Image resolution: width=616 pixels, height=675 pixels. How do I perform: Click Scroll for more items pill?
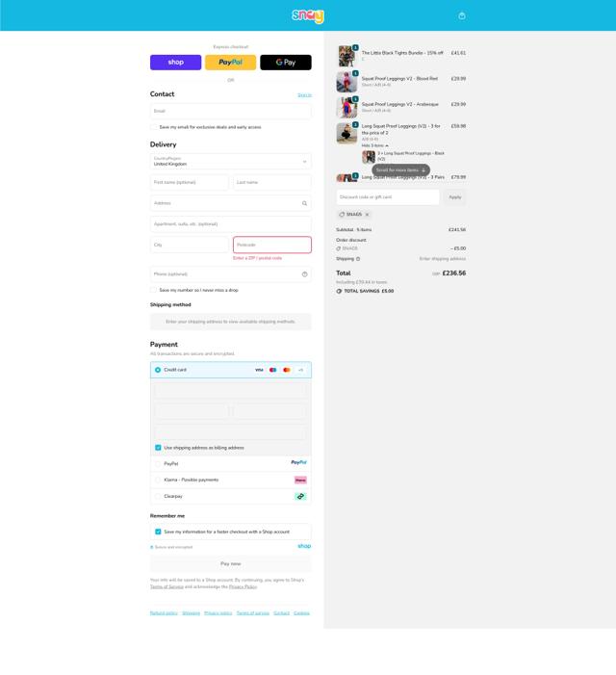point(400,170)
